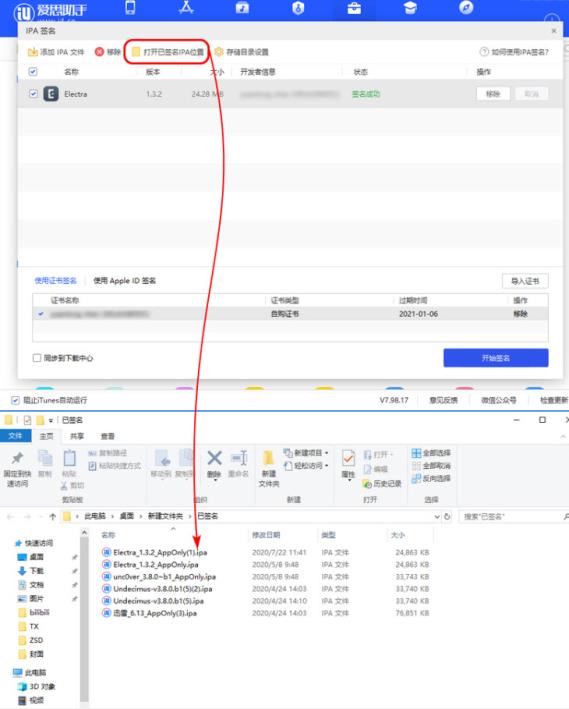Click the refresh icon next to address bar
The image size is (569, 709).
pyautogui.click(x=447, y=516)
